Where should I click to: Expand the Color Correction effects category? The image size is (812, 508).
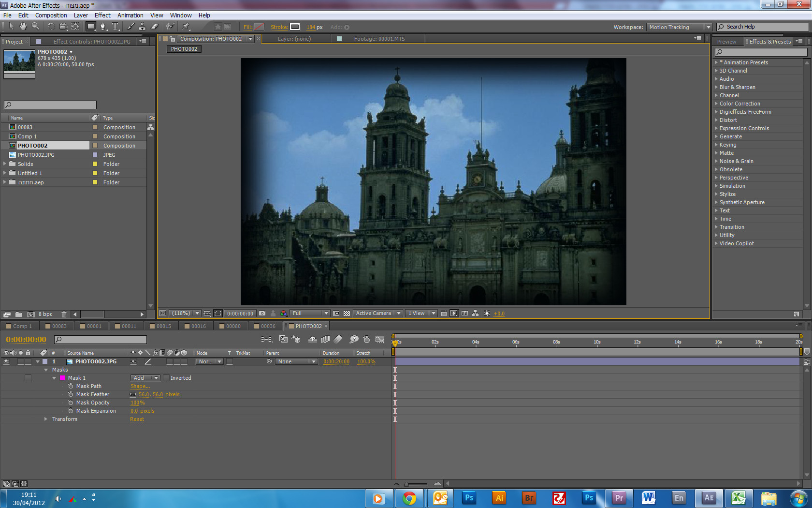(716, 104)
